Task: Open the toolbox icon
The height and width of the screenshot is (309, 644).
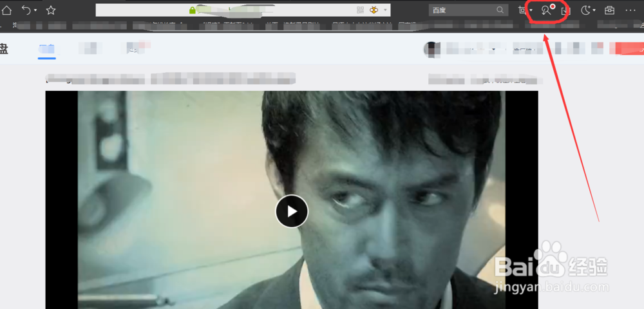Action: point(609,10)
